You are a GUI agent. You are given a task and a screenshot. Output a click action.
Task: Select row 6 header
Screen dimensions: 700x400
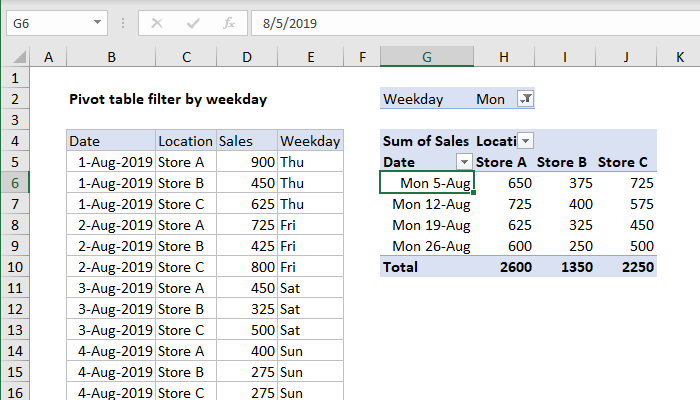[15, 183]
